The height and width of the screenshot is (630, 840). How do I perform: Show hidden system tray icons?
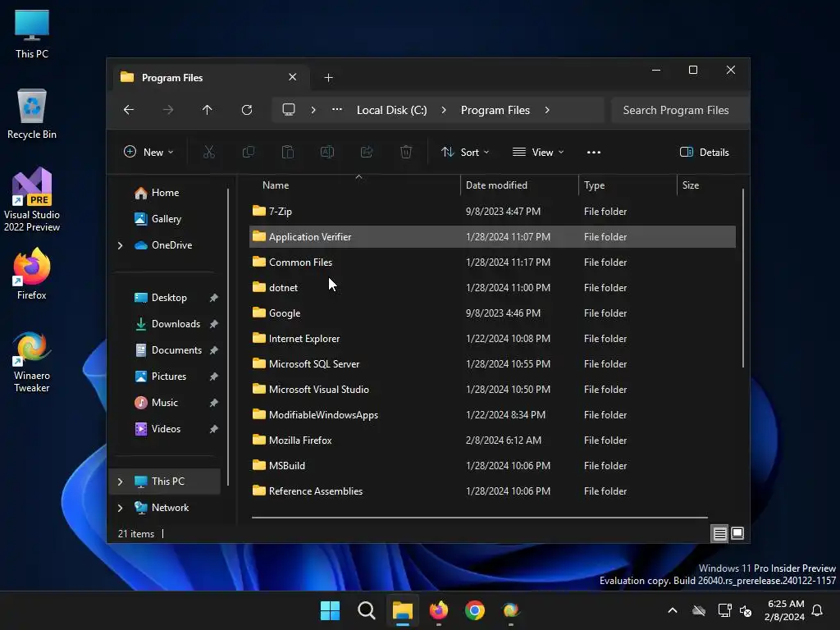pyautogui.click(x=673, y=610)
